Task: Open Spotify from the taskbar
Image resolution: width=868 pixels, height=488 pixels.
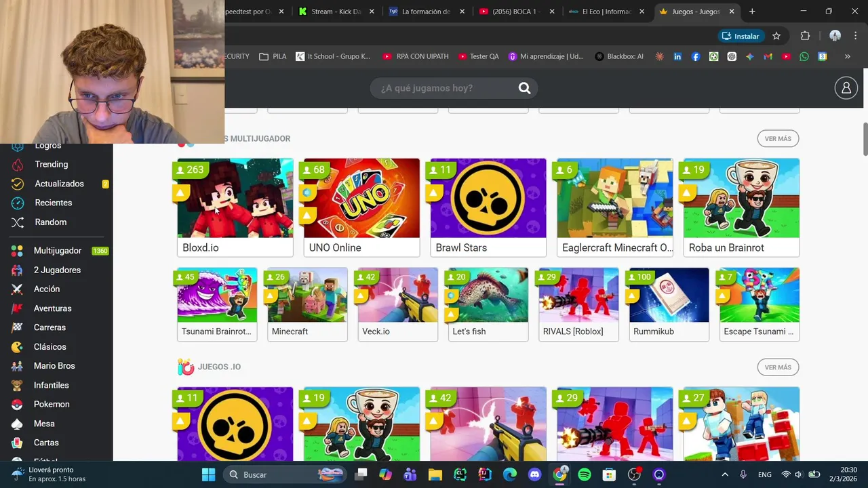Action: (x=585, y=474)
